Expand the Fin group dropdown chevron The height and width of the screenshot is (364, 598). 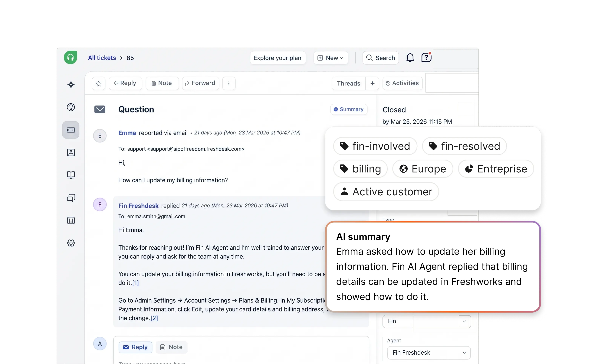tap(464, 321)
